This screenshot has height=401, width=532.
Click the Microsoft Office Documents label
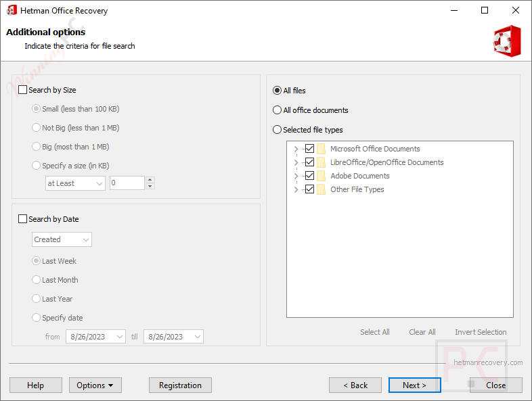click(x=375, y=149)
